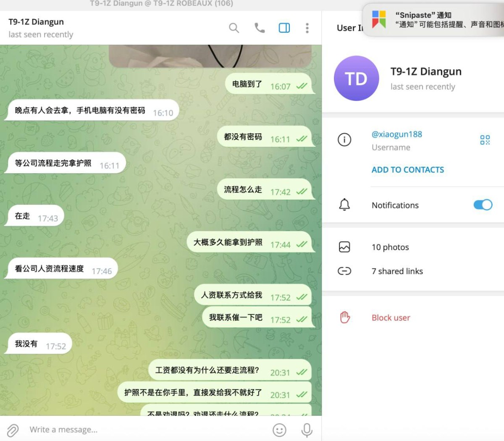The height and width of the screenshot is (441, 504).
Task: Select message 我没有 at 17:52
Action: pyautogui.click(x=38, y=344)
